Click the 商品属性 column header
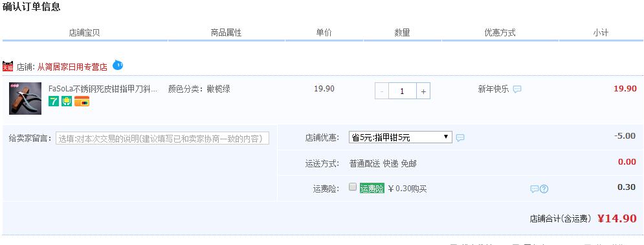Image resolution: width=644 pixels, height=245 pixels. tap(227, 33)
